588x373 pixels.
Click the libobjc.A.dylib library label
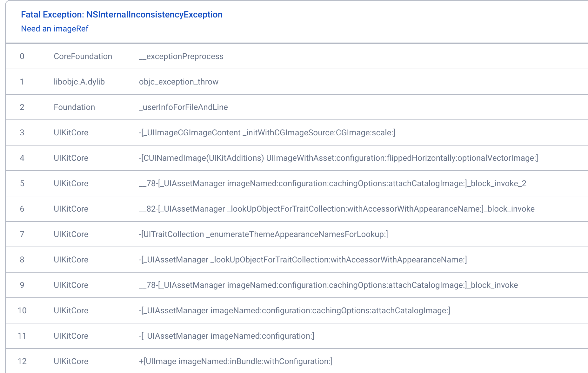(79, 82)
